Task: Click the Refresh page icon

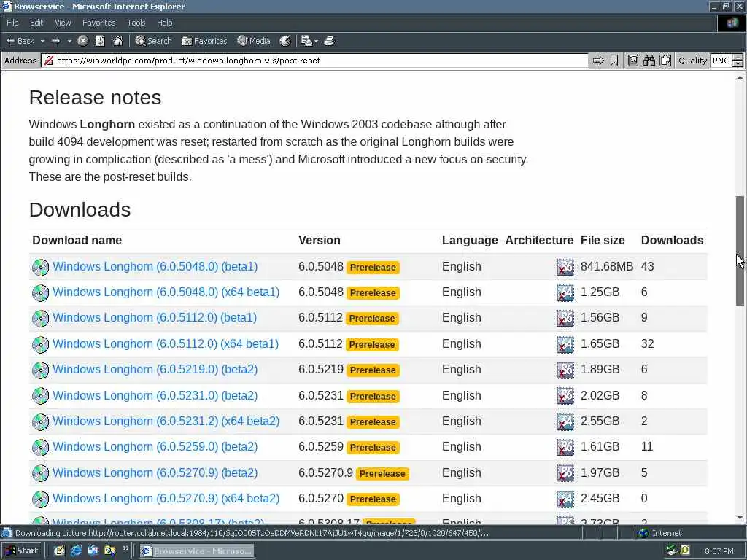Action: point(100,41)
